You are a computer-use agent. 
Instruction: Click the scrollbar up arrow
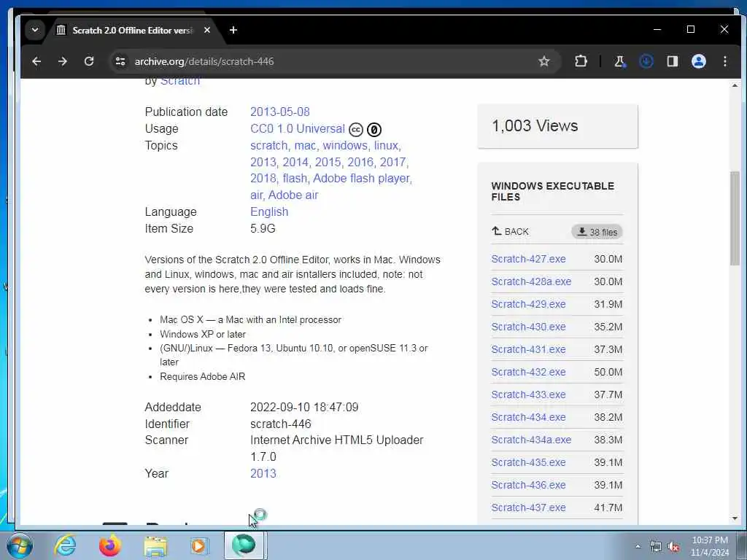tap(735, 85)
